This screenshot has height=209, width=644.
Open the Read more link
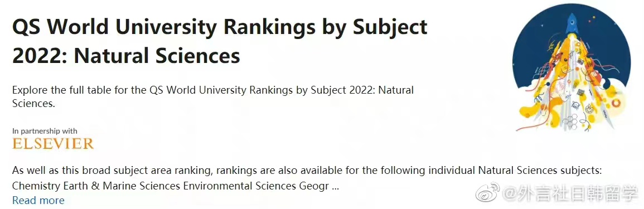point(38,201)
